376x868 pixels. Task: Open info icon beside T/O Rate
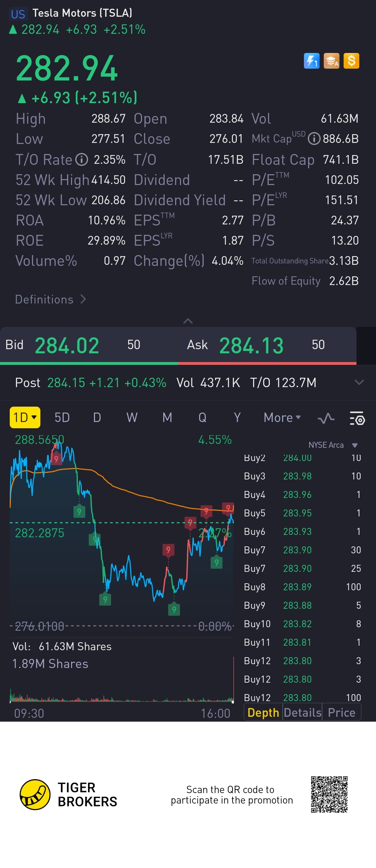(x=82, y=160)
